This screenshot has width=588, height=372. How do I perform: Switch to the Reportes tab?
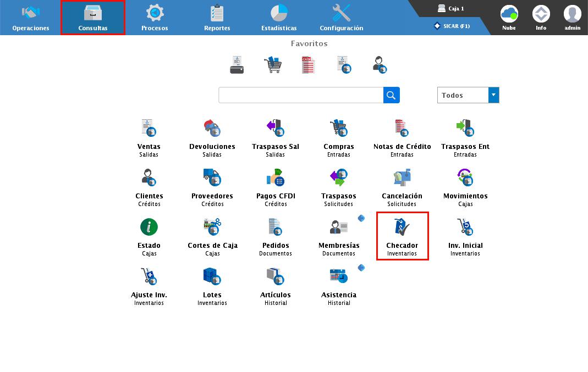[x=217, y=18]
